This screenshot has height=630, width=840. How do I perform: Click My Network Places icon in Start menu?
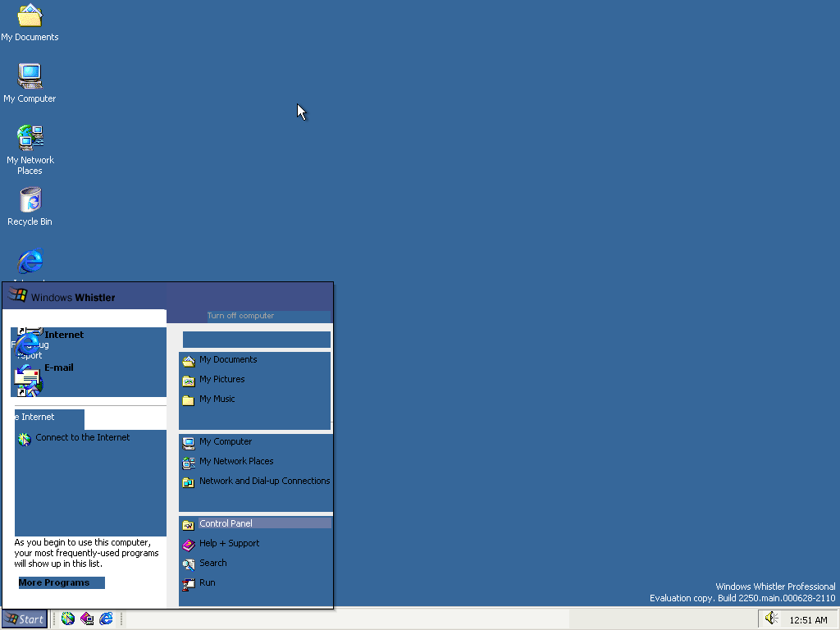tap(189, 463)
